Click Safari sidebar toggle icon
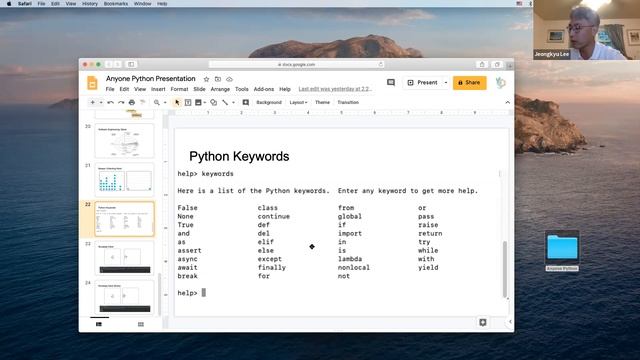 pos(131,64)
